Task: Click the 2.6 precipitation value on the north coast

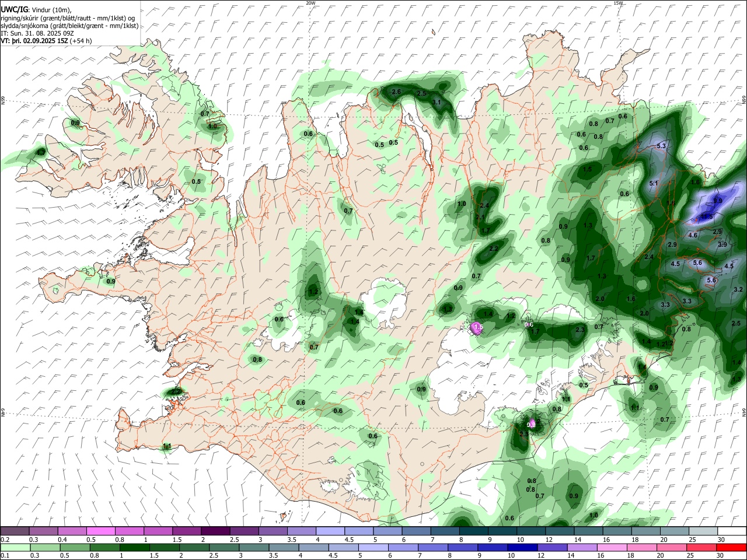Action: tap(396, 92)
